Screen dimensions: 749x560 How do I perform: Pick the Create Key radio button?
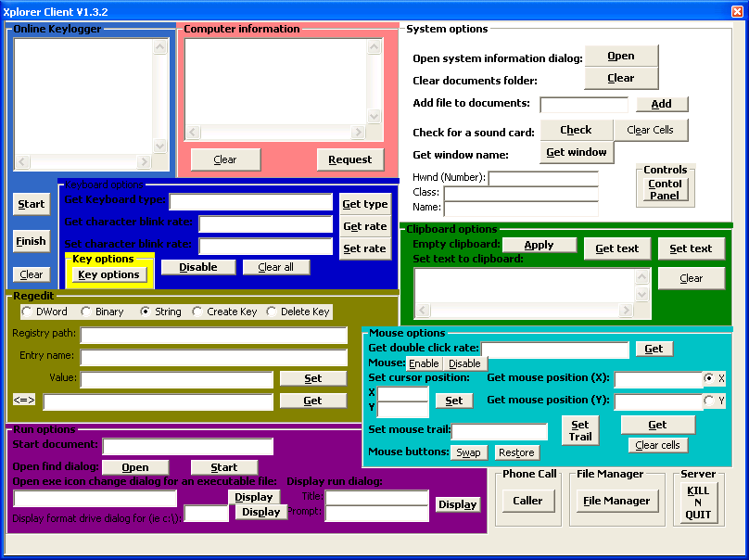[197, 312]
